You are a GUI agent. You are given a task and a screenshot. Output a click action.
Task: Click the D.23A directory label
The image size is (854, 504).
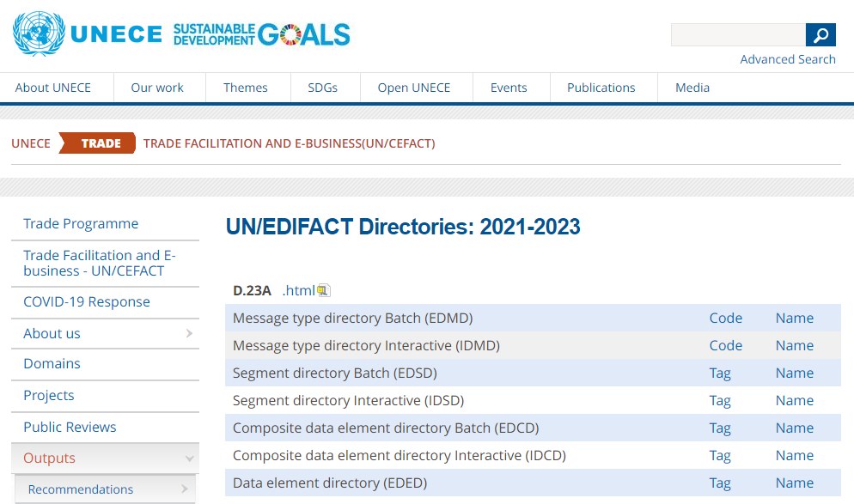[x=252, y=291]
